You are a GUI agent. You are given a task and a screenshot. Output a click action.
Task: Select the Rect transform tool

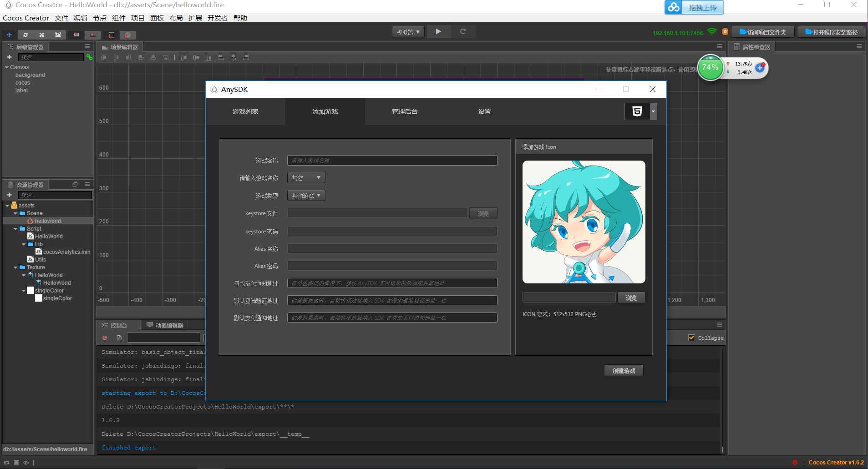[58, 35]
